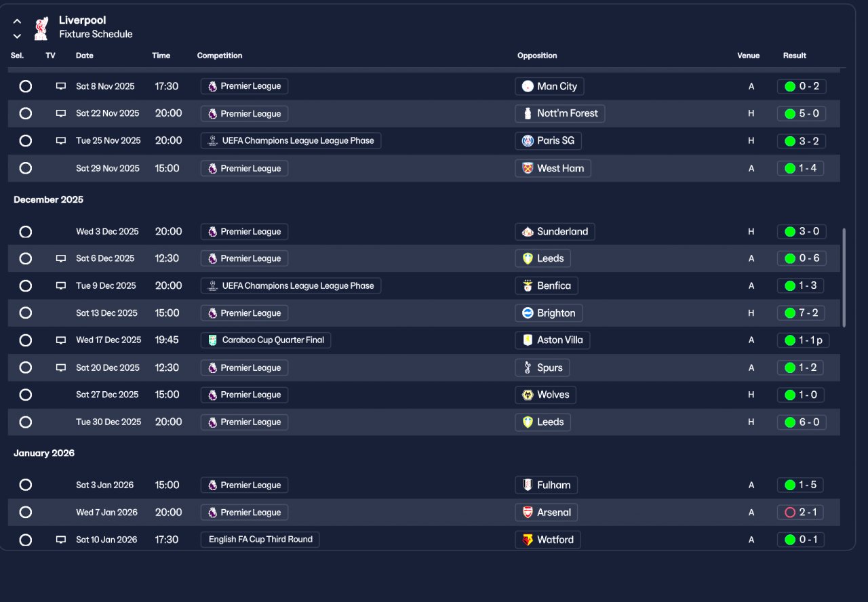The width and height of the screenshot is (868, 602).
Task: Go to next team with down chevron
Action: coord(17,36)
